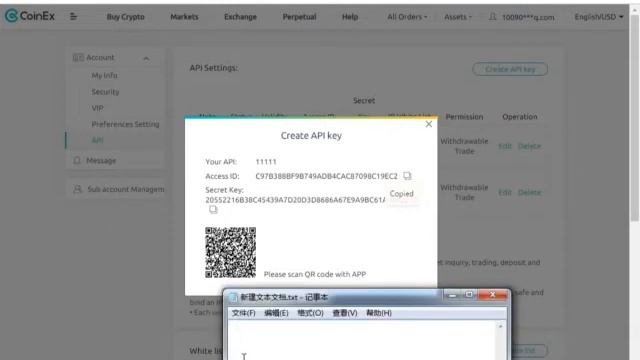Click the Account section icon in sidebar
The height and width of the screenshot is (360, 640).
click(78, 58)
